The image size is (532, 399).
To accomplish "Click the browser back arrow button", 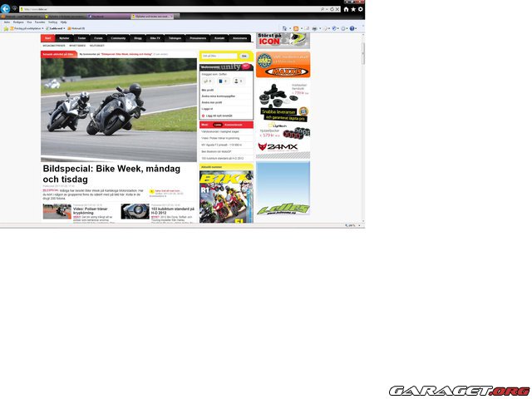I will pos(7,9).
